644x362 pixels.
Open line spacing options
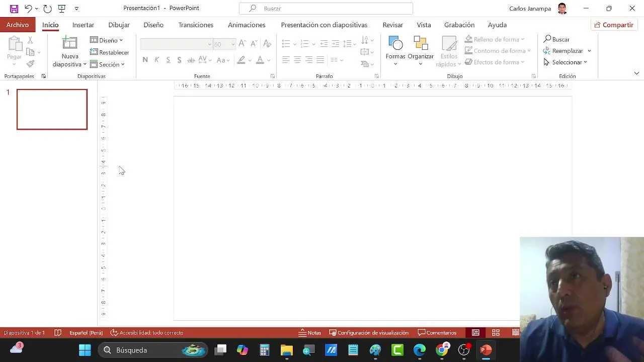[x=349, y=44]
